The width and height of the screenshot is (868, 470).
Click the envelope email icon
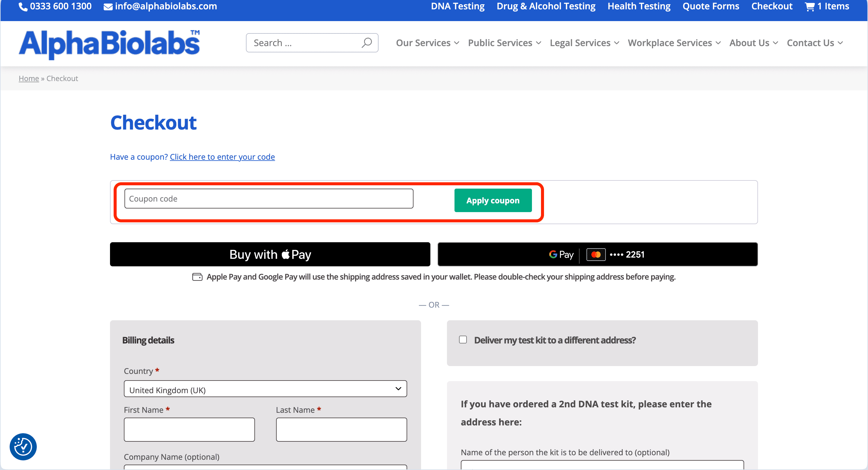108,7
